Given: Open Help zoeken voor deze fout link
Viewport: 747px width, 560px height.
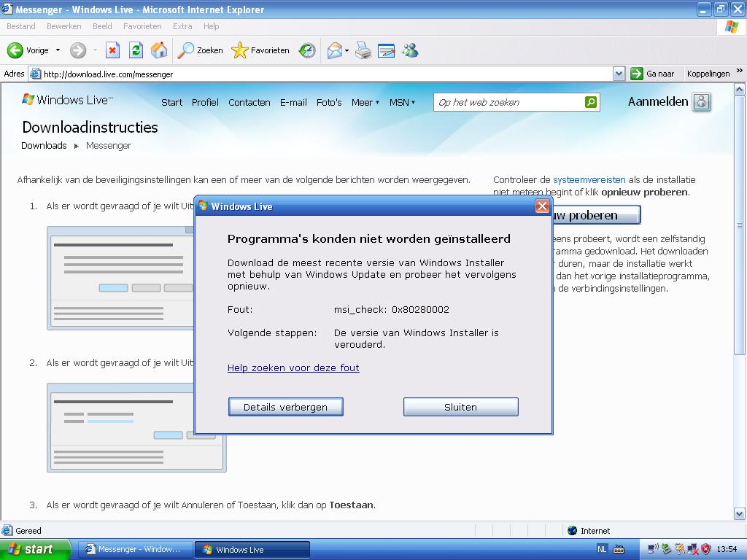Looking at the screenshot, I should [x=293, y=367].
